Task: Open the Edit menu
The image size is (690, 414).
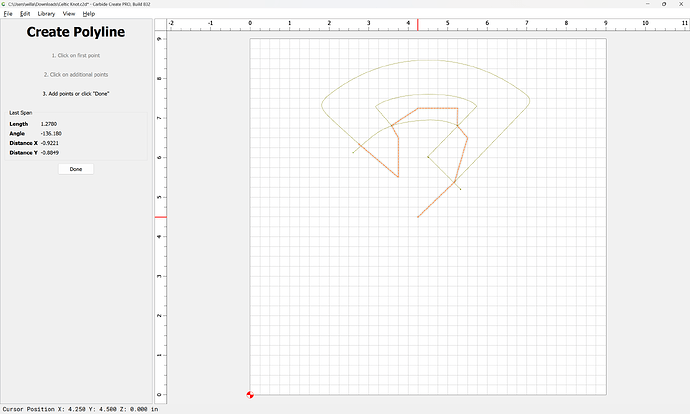Action: (x=25, y=14)
